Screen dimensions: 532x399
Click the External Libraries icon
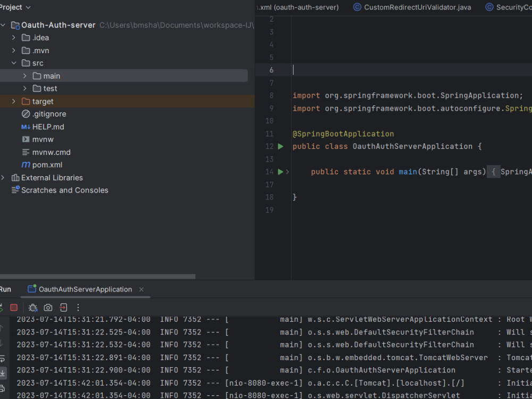coord(15,178)
